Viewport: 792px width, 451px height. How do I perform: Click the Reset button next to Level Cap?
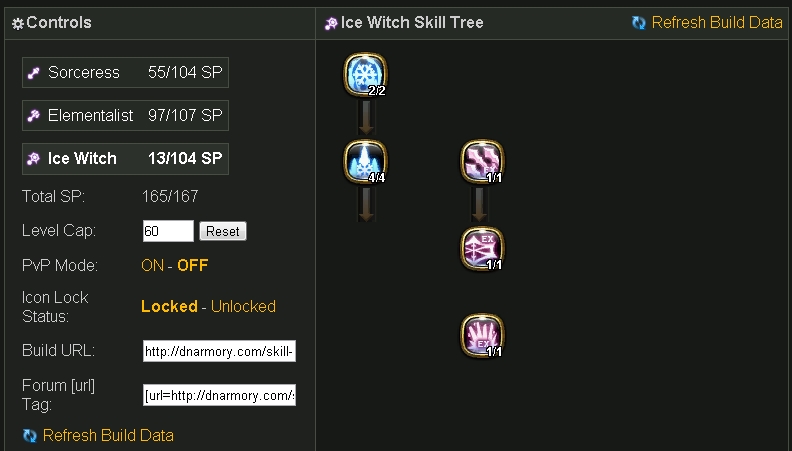[223, 231]
